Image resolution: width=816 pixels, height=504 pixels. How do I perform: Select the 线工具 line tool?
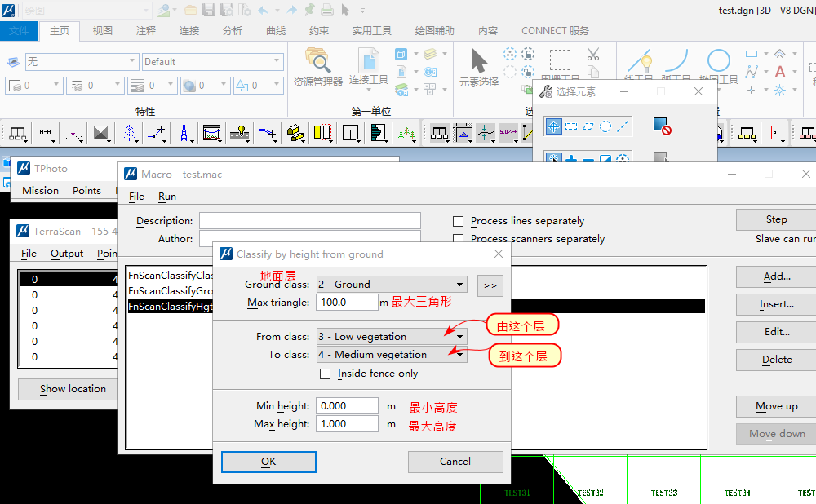(639, 65)
